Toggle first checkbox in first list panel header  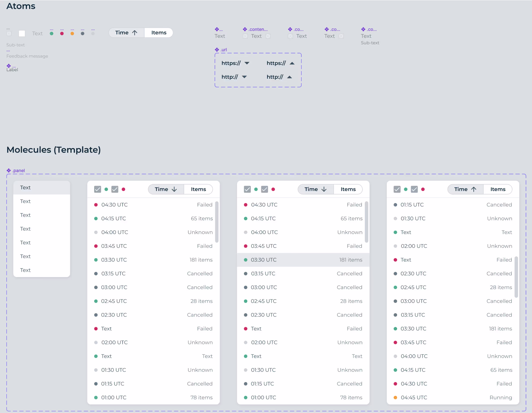(98, 189)
